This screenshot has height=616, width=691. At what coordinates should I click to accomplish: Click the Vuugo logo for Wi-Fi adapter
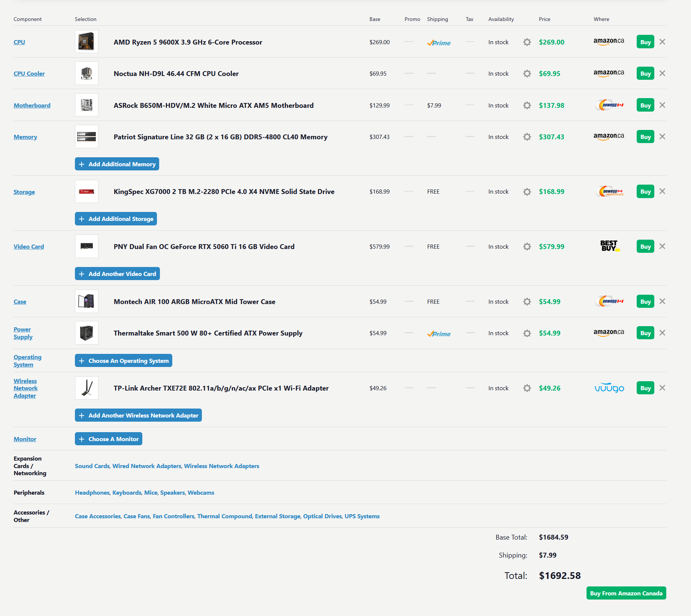pyautogui.click(x=609, y=388)
